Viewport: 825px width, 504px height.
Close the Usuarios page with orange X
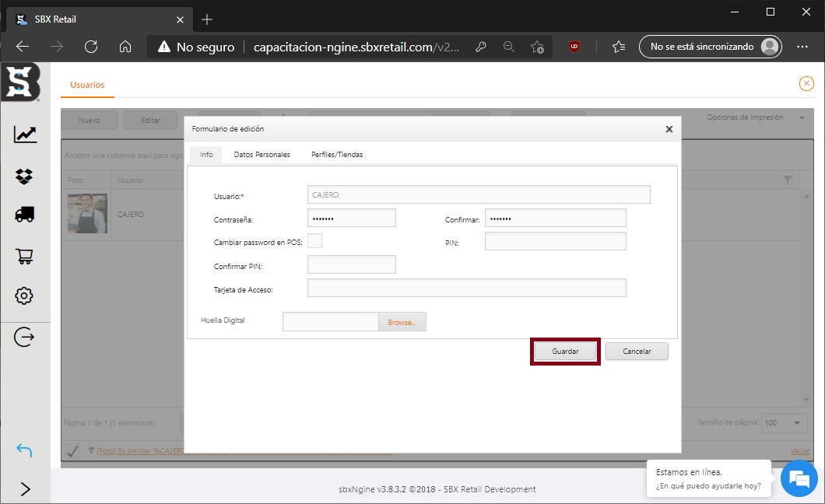[806, 83]
